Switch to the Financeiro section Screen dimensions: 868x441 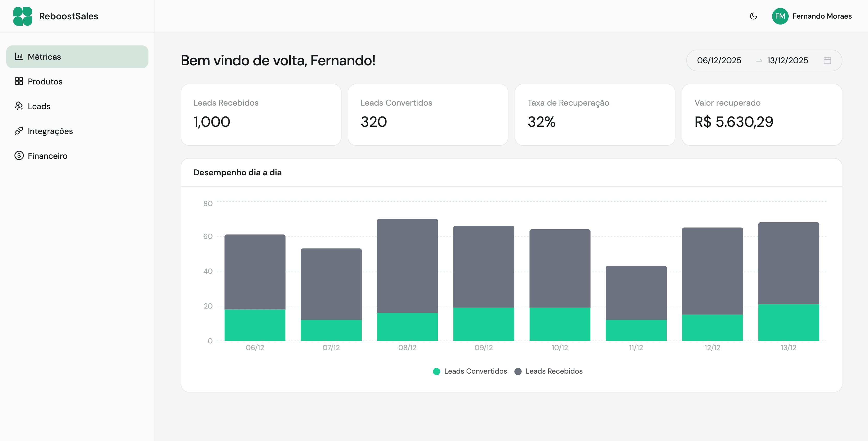pos(48,155)
